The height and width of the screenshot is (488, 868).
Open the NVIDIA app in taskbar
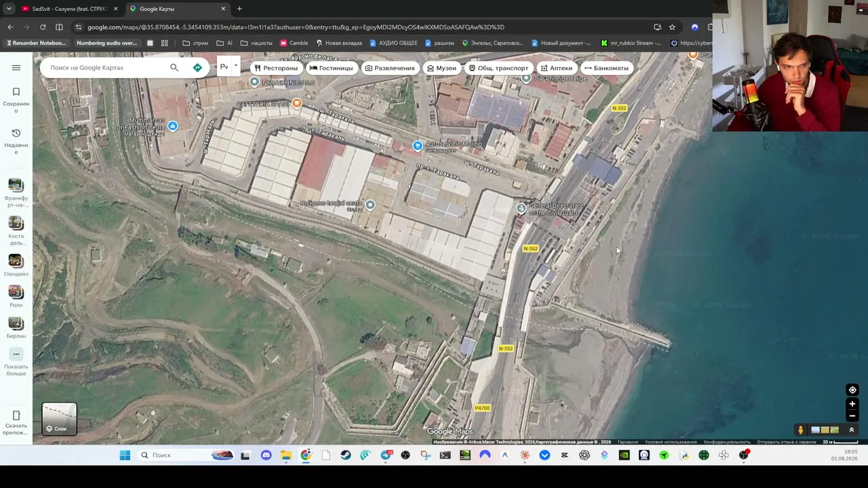coord(624,455)
